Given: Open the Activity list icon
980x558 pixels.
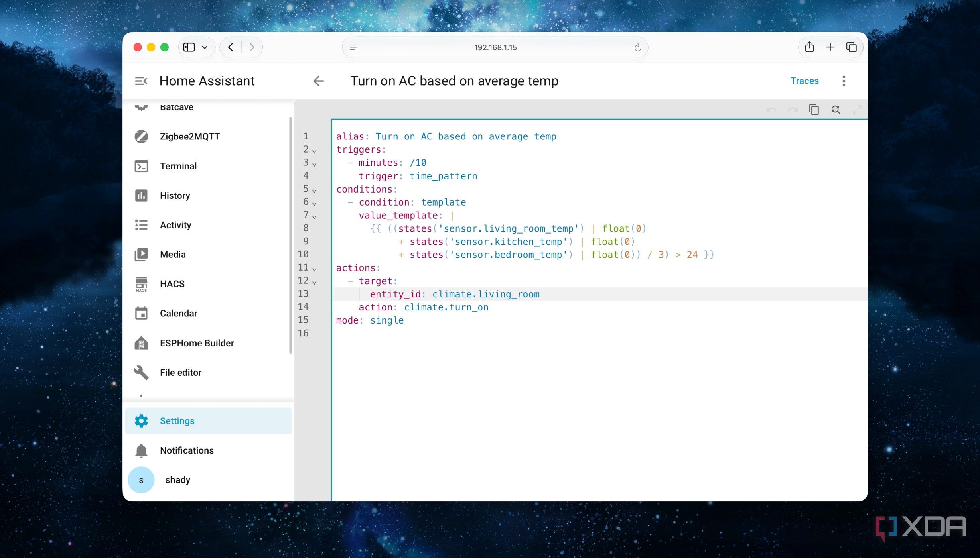Looking at the screenshot, I should tap(141, 225).
